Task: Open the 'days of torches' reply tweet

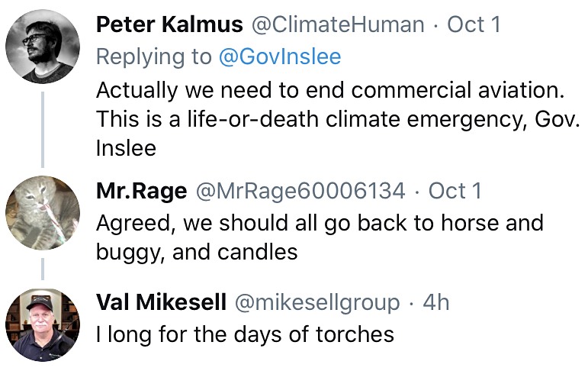Action: pos(245,334)
